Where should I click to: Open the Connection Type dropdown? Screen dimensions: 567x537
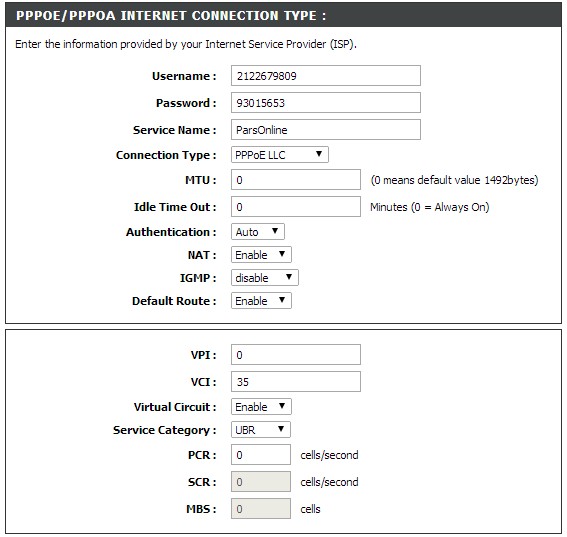tap(280, 155)
